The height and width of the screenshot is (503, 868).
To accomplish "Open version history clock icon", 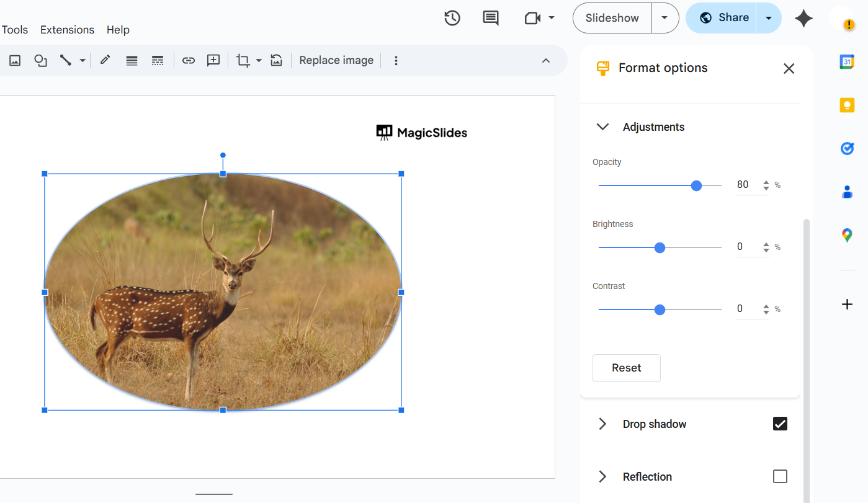I will [x=452, y=18].
